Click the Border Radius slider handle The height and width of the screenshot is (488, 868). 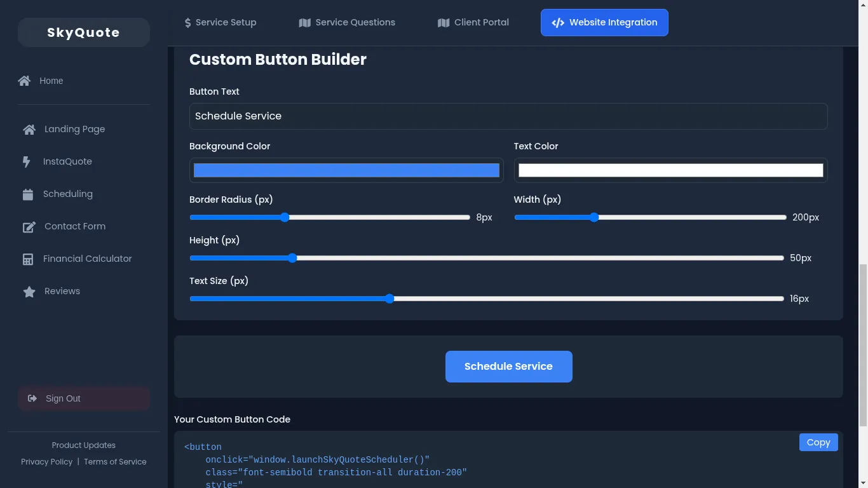pyautogui.click(x=285, y=217)
